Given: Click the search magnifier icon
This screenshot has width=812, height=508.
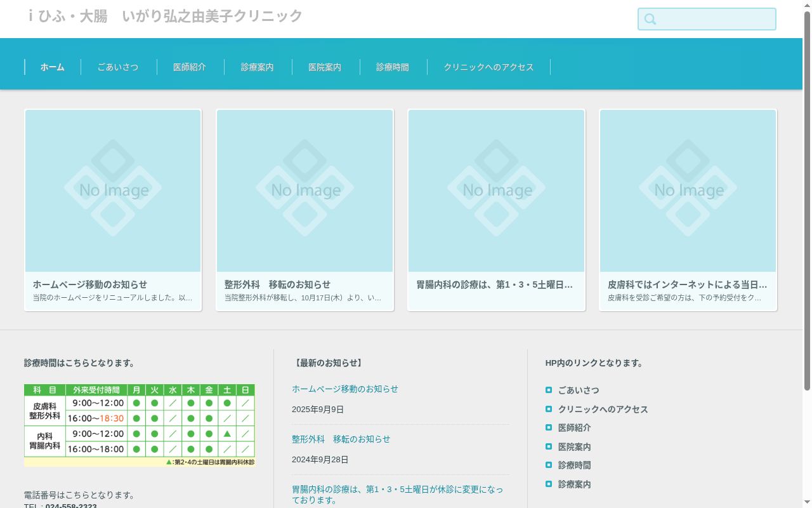Looking at the screenshot, I should point(650,19).
